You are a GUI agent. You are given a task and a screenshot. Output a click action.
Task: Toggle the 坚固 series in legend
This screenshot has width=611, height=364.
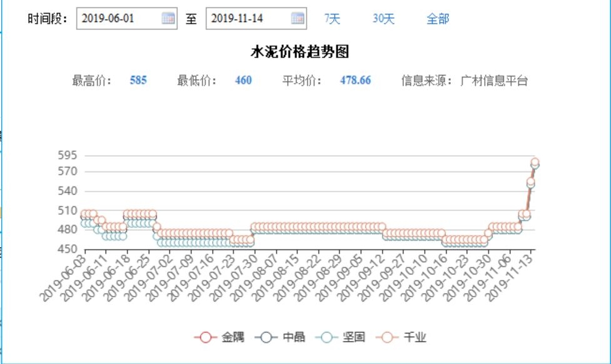click(340, 336)
